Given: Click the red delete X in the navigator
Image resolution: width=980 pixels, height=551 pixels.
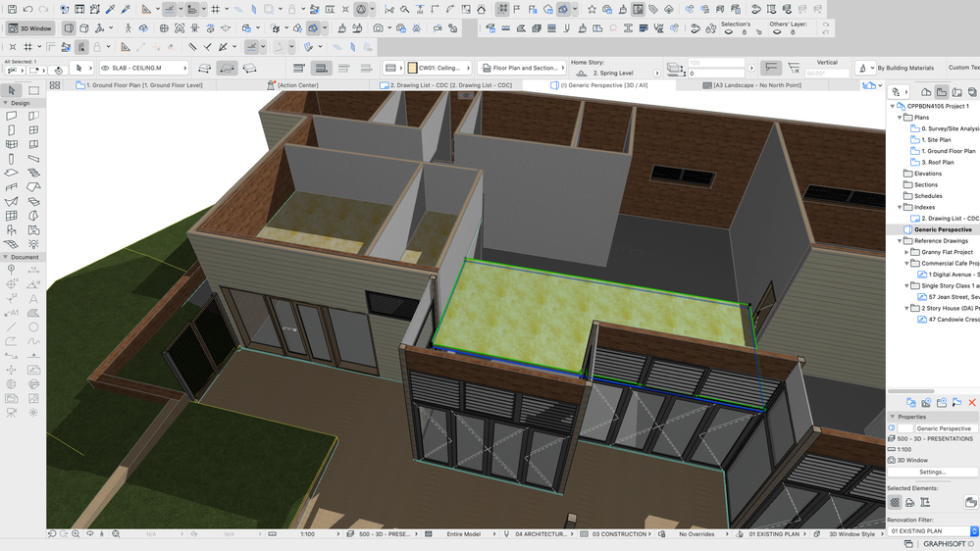Looking at the screenshot, I should point(972,402).
